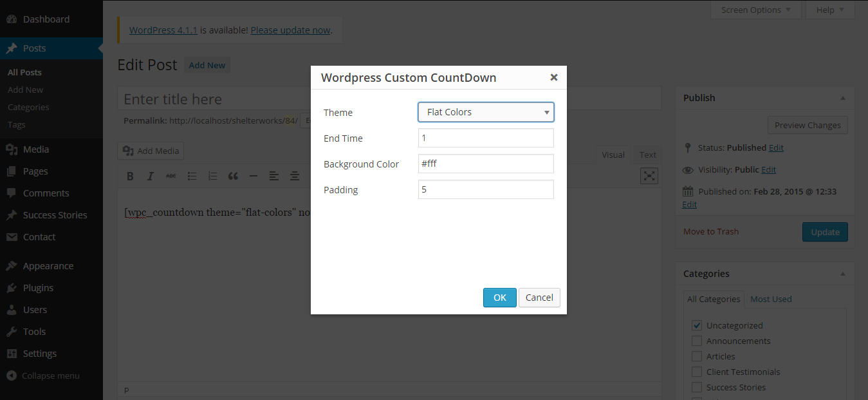Expand the Screen Options panel
This screenshot has height=400, width=868.
click(x=756, y=10)
